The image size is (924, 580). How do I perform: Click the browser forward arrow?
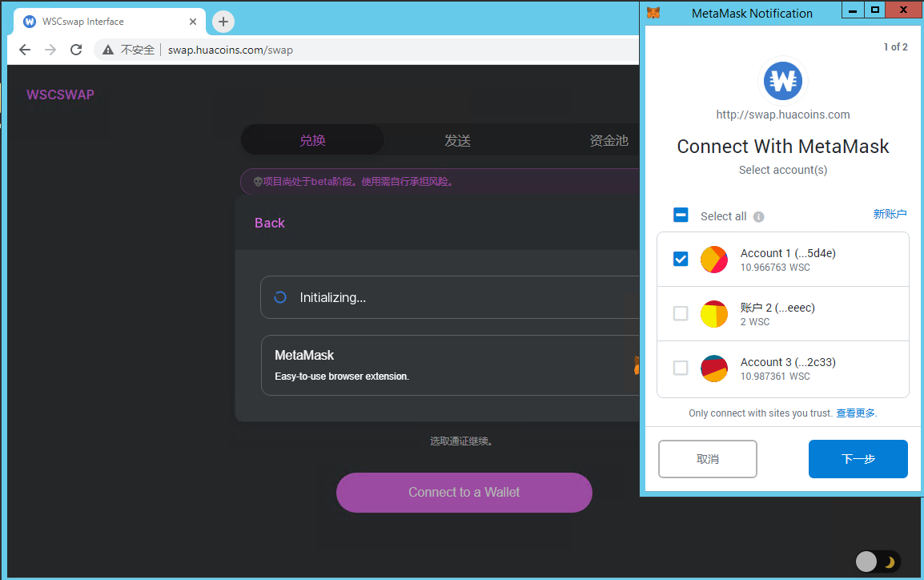50,50
